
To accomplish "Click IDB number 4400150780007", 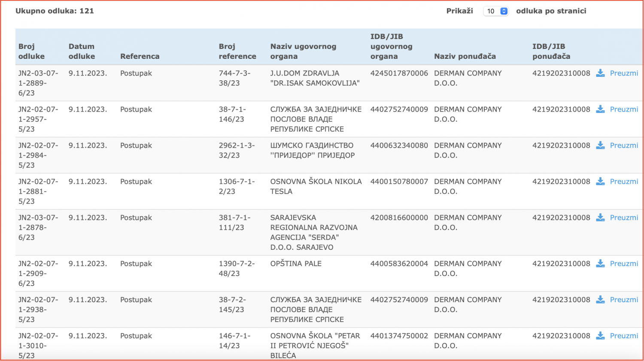I will 399,182.
